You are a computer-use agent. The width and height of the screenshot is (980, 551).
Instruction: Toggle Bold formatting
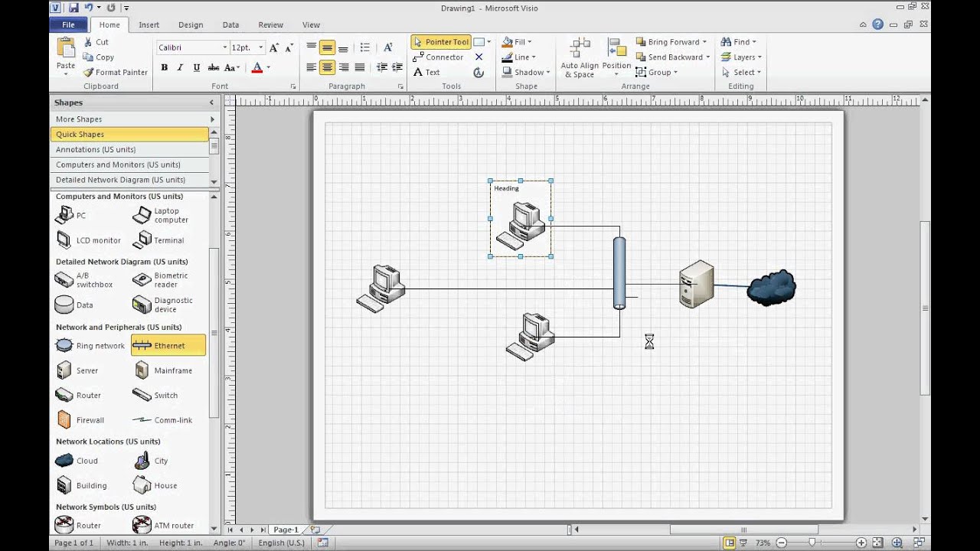click(x=164, y=67)
